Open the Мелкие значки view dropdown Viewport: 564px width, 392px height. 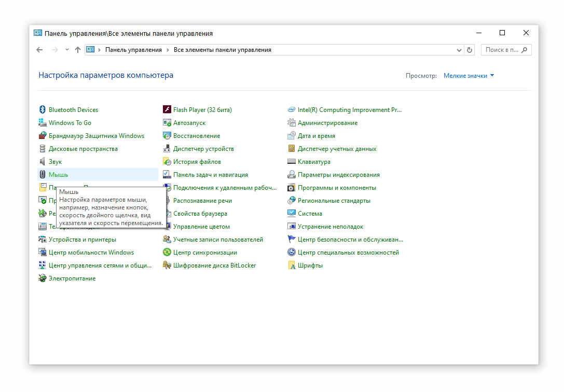pyautogui.click(x=469, y=76)
